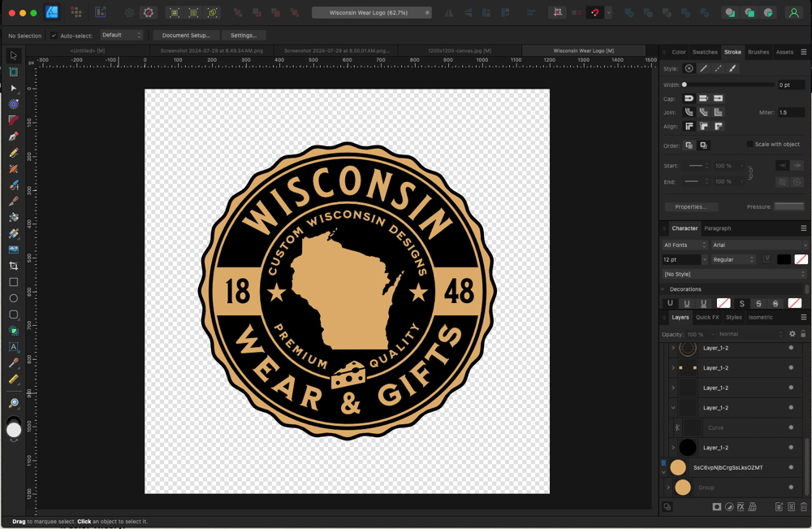Expand the Group layer in Layers panel
812x529 pixels.
point(668,488)
